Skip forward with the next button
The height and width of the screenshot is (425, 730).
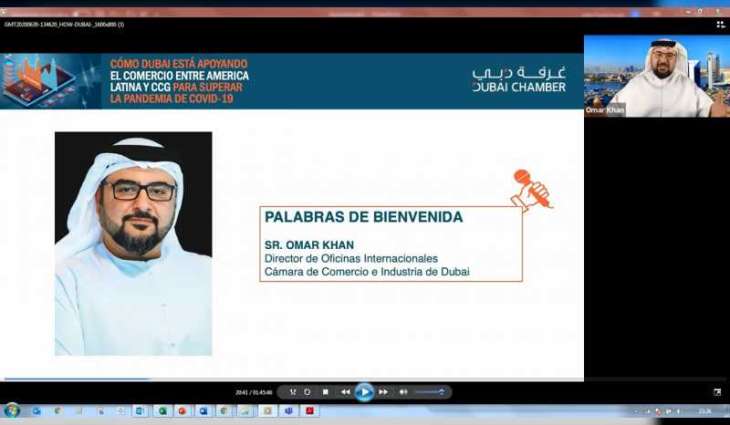point(383,392)
